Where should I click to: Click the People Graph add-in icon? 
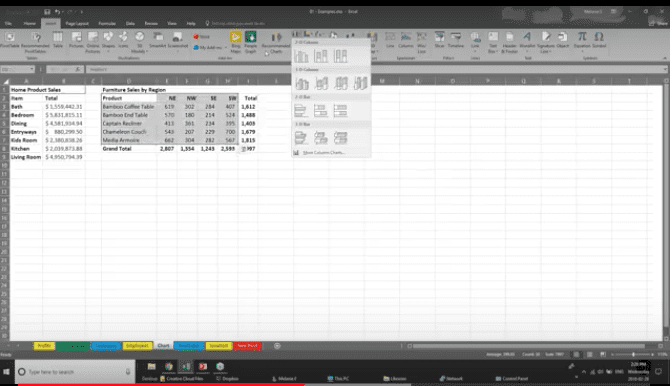(250, 42)
